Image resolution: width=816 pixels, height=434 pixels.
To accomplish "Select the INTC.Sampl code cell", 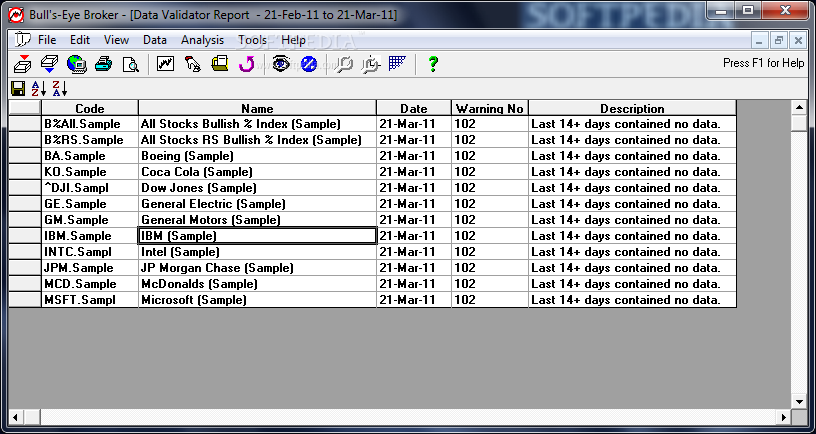I will coord(90,252).
